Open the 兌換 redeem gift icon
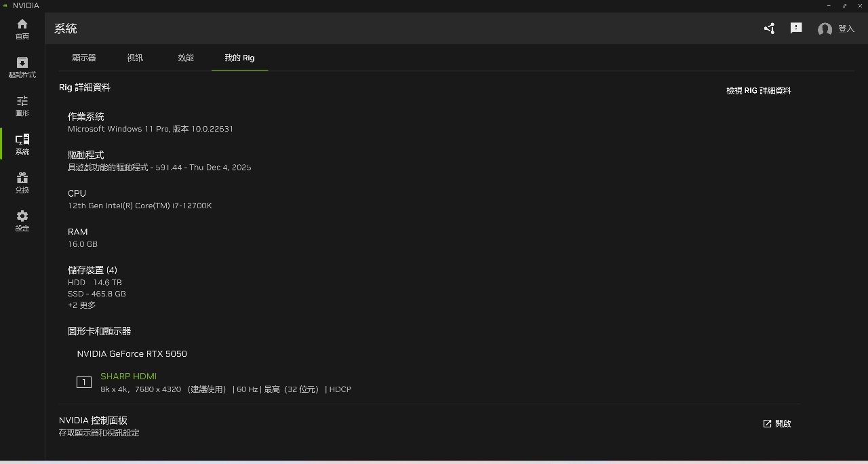This screenshot has height=464, width=868. [x=22, y=182]
